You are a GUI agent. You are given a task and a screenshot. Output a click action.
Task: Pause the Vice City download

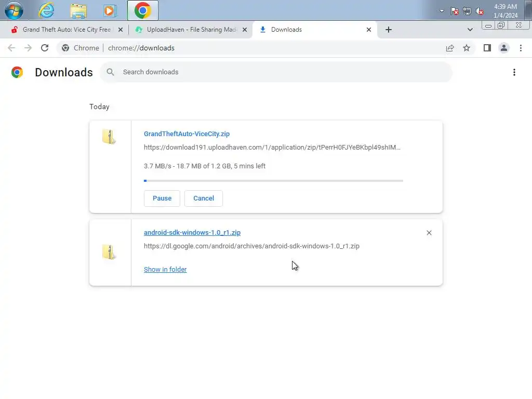click(162, 198)
